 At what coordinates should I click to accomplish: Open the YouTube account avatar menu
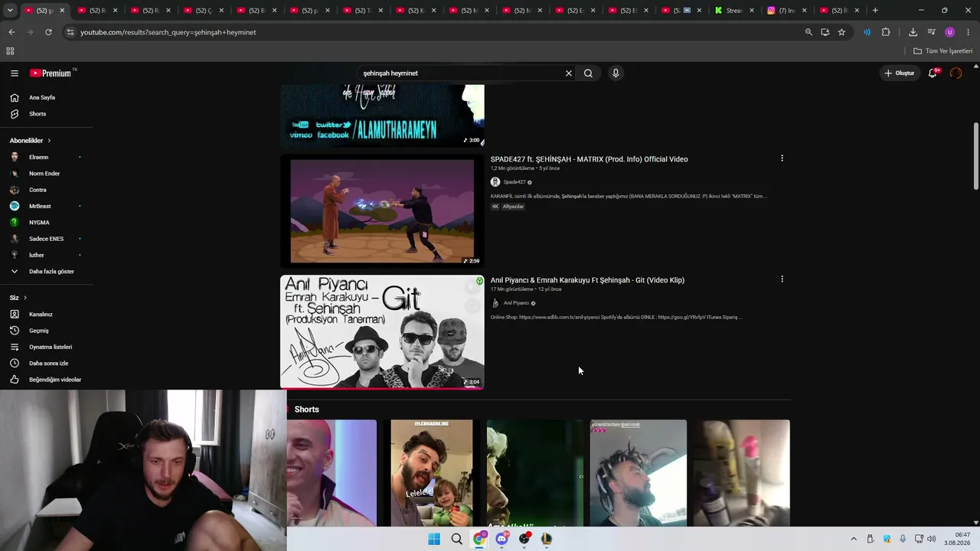pyautogui.click(x=955, y=73)
